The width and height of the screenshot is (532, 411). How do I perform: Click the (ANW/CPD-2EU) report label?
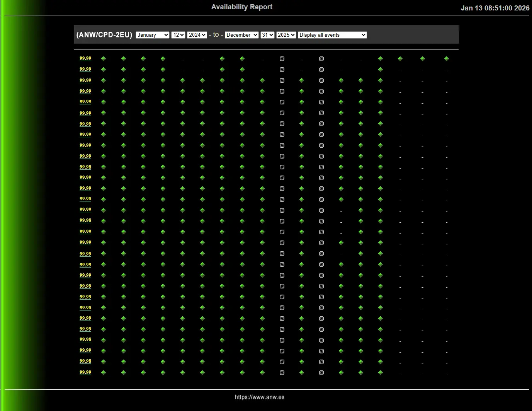(104, 35)
